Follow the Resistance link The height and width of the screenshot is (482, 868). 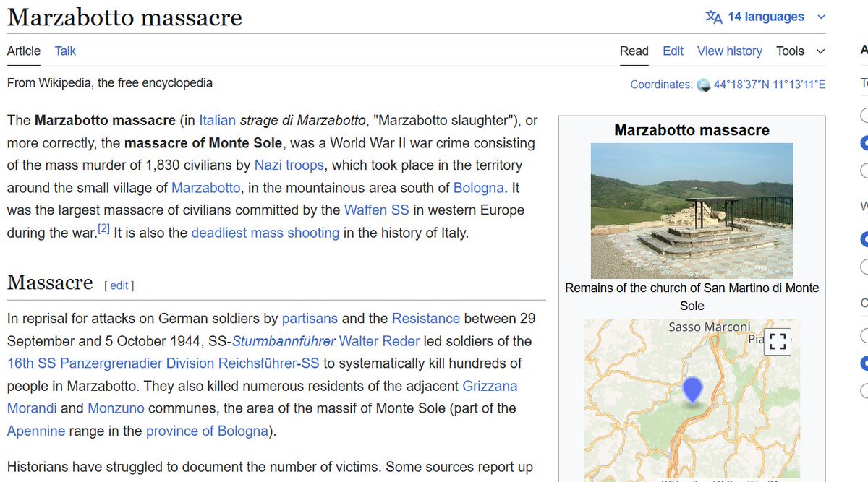pos(426,318)
